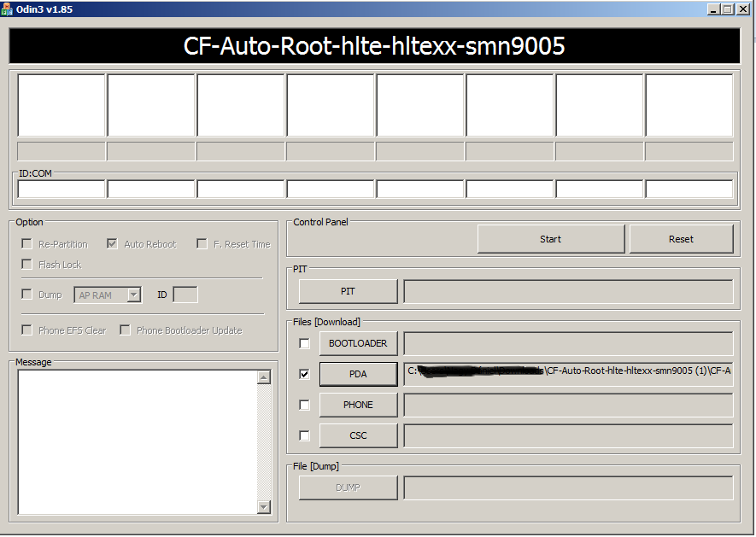Click the CF-Auto-Root-hlte-hltexx-smn9005 banner

[x=375, y=46]
